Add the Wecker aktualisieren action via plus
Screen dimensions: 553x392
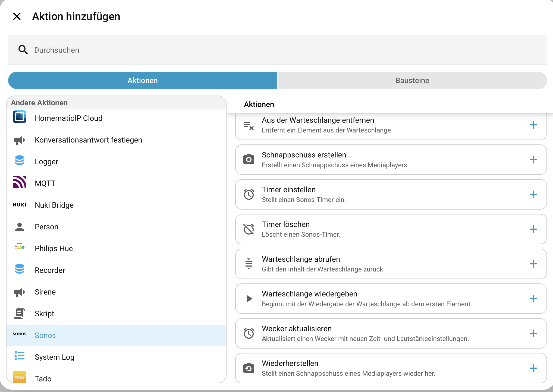(533, 333)
